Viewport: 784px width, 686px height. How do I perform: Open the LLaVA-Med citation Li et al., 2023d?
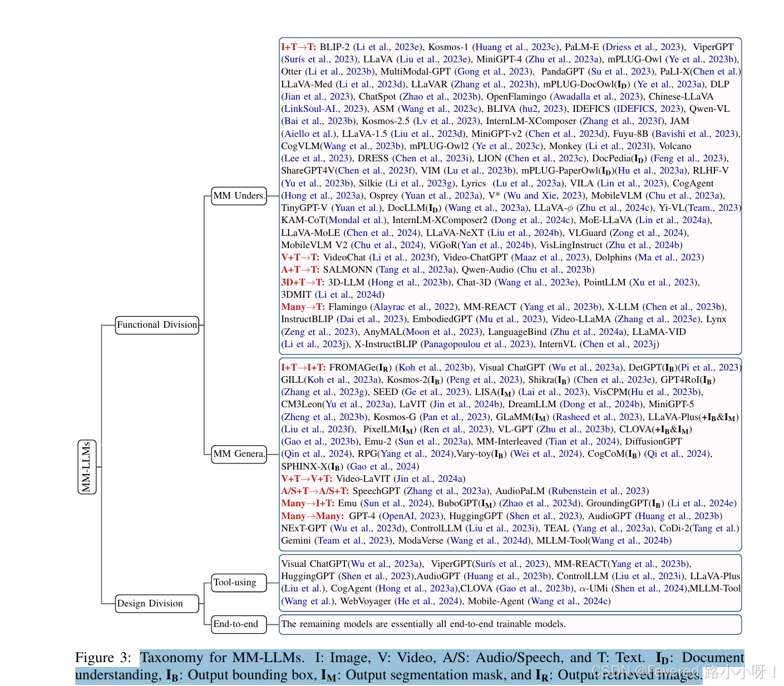tap(371, 85)
